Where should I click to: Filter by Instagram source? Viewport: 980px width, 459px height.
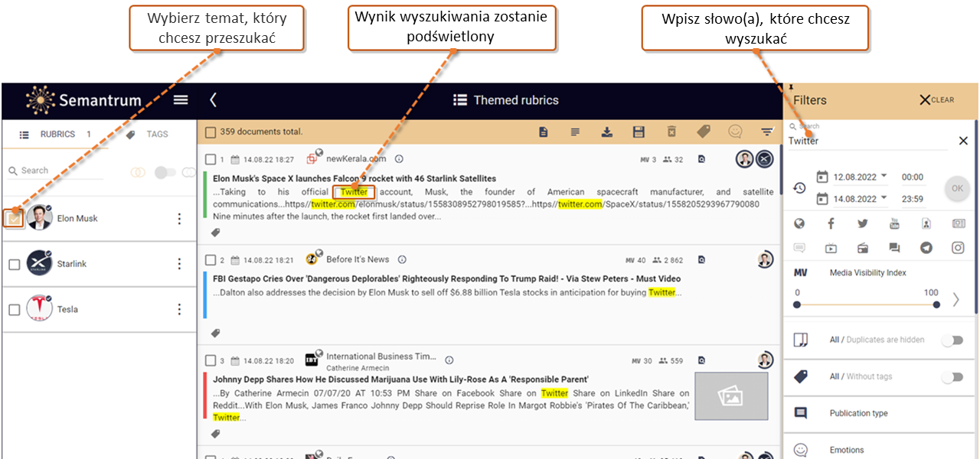click(x=959, y=248)
